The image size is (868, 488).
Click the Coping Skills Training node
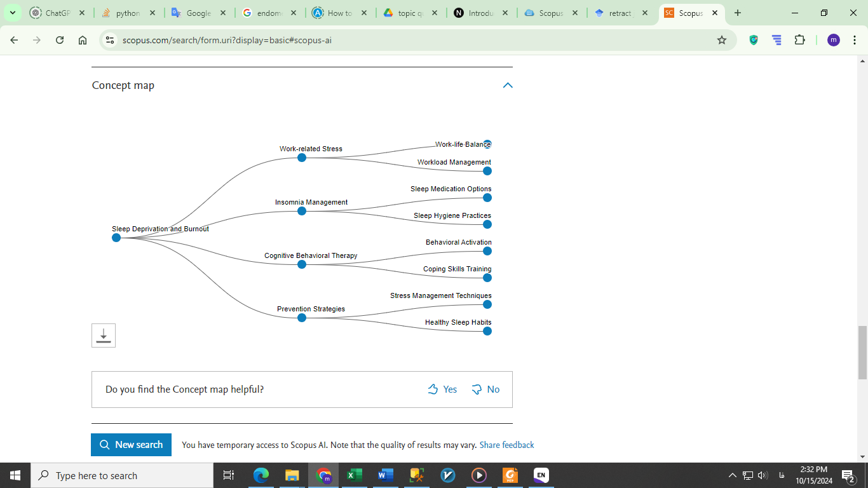point(487,278)
